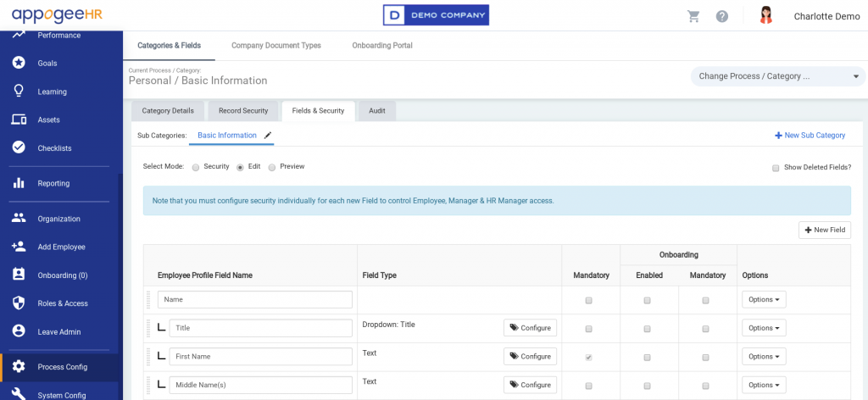
Task: Expand the Options dropdown for Name row
Action: [764, 299]
